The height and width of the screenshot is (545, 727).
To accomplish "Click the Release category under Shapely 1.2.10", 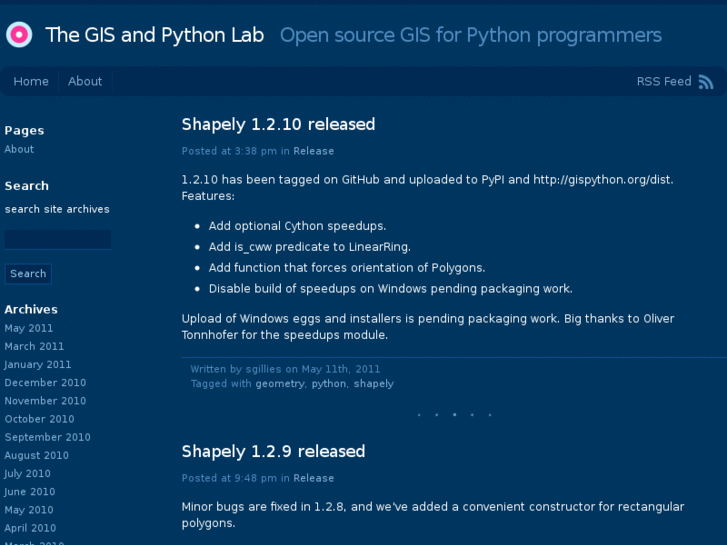I will pyautogui.click(x=313, y=151).
